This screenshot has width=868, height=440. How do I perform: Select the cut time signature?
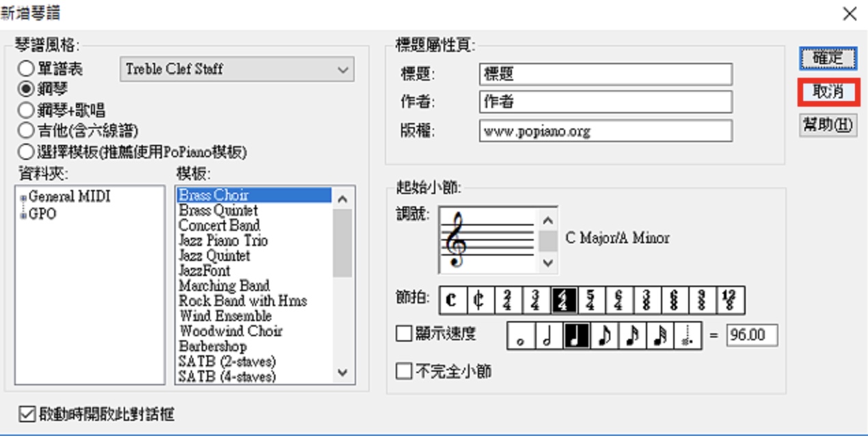pos(480,300)
